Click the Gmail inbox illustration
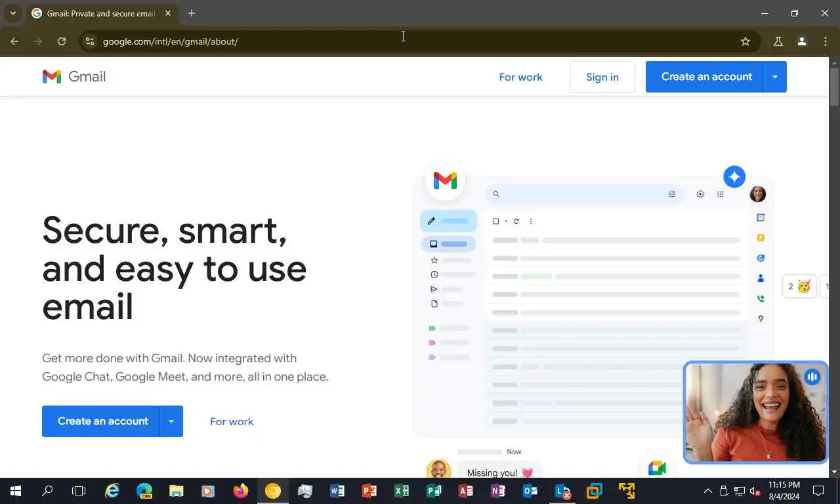The image size is (840, 504). click(x=593, y=305)
